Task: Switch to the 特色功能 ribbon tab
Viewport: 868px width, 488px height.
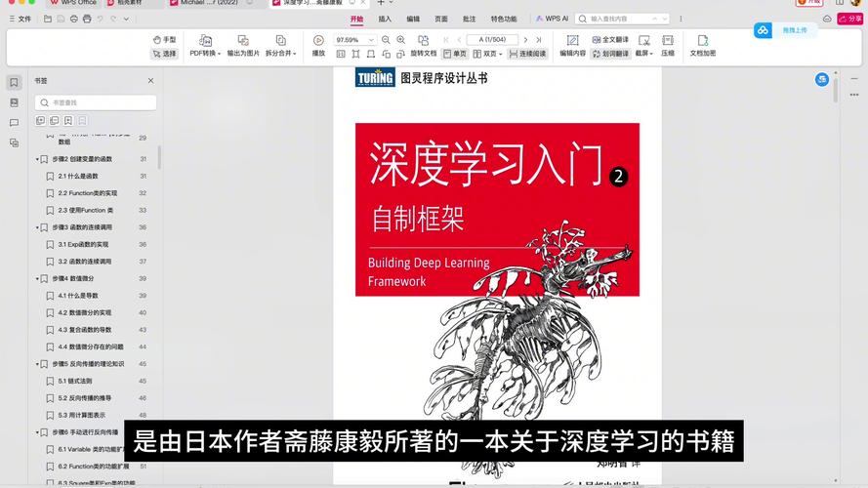Action: click(x=504, y=19)
